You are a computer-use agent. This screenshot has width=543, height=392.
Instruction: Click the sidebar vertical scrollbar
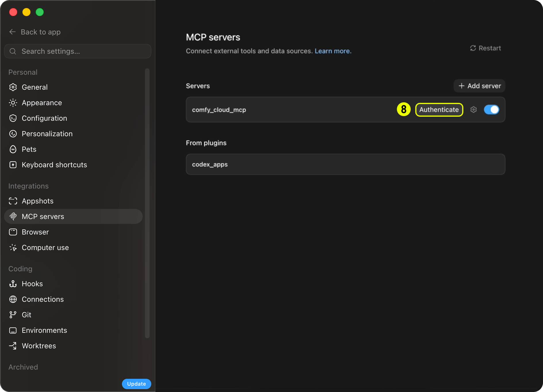click(x=147, y=203)
